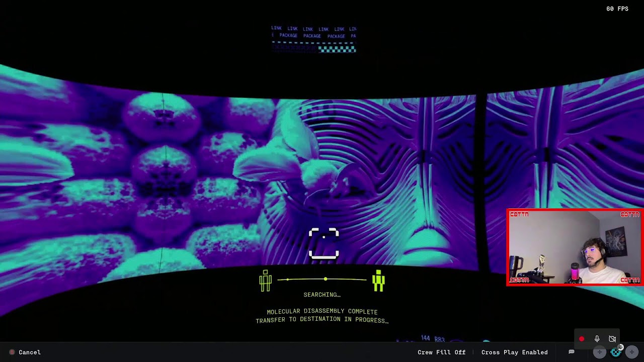Image resolution: width=644 pixels, height=362 pixels.
Task: Cancel the matchmaking search
Action: pyautogui.click(x=25, y=352)
